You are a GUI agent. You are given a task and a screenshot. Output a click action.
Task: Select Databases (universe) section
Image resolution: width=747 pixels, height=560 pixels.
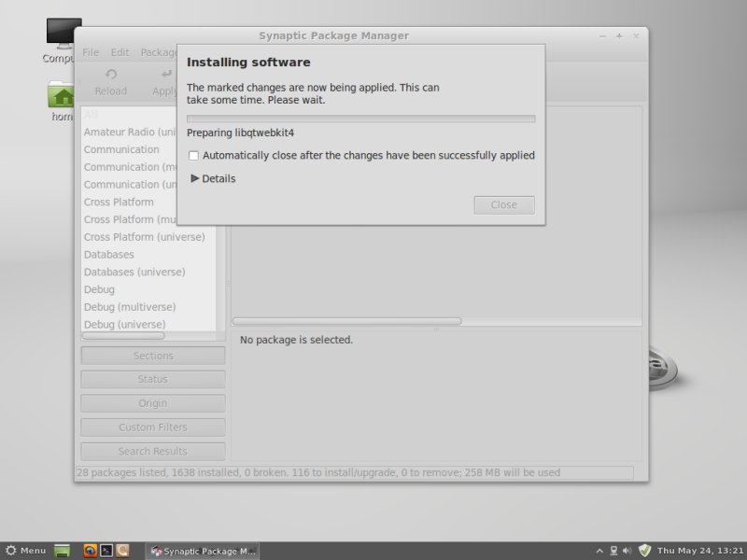tap(134, 273)
